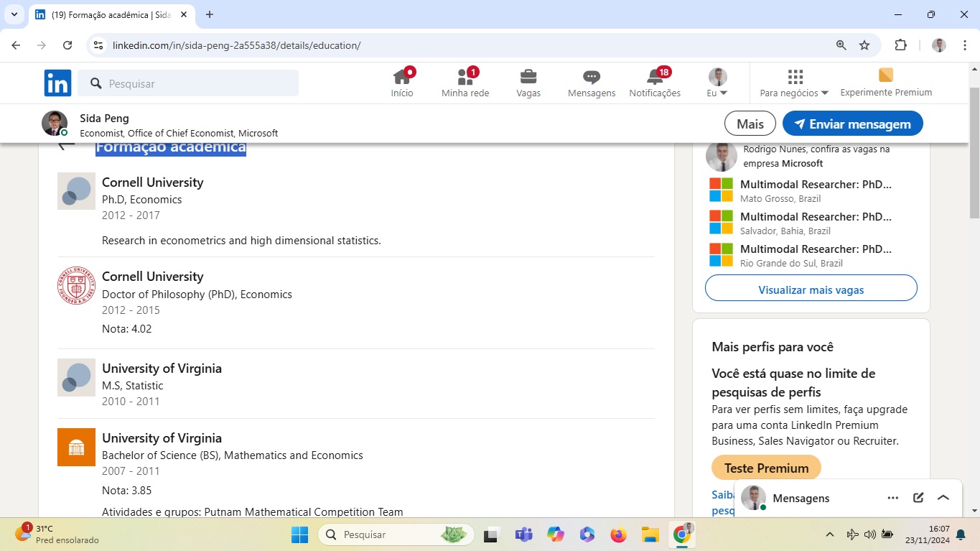Open File Explorer from the taskbar
The image size is (980, 551).
(x=650, y=534)
